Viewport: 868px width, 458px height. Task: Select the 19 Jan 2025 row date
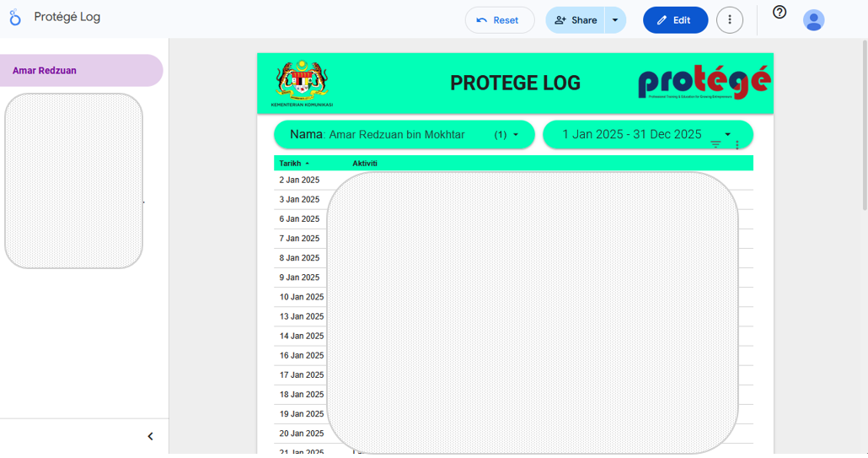tap(302, 413)
